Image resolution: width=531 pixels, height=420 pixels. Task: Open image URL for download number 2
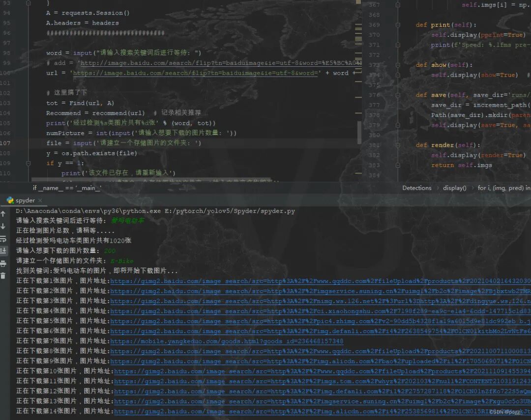click(321, 291)
